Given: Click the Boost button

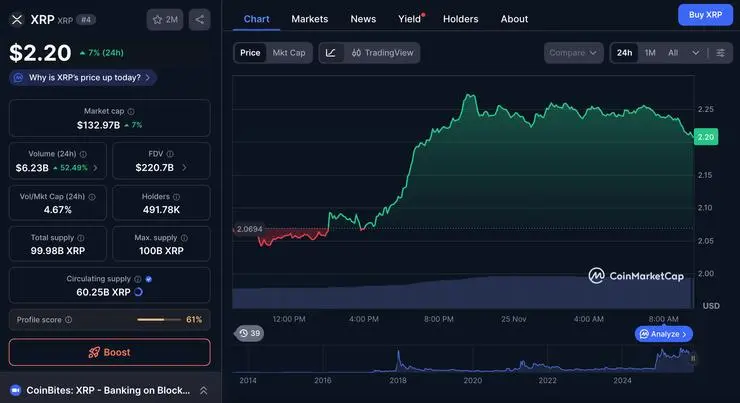Looking at the screenshot, I should pyautogui.click(x=109, y=352).
